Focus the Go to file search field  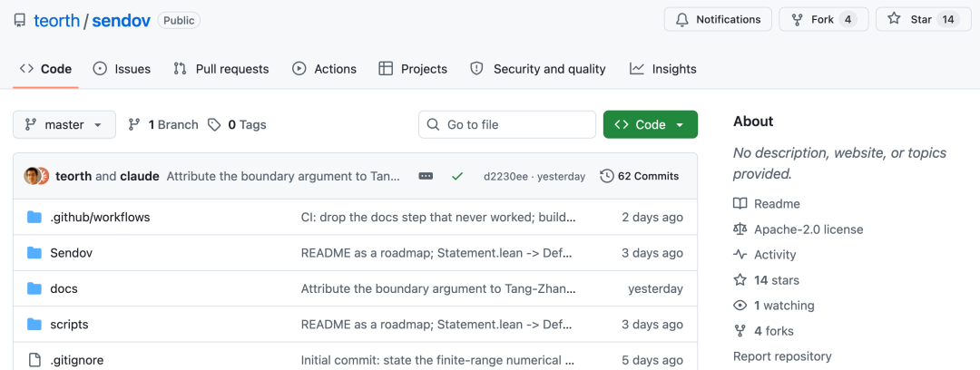click(x=507, y=124)
